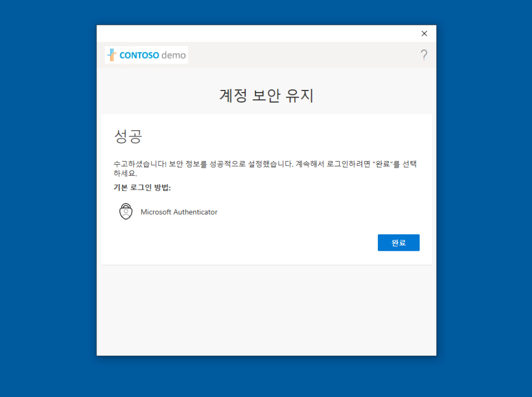
Task: Click the 기본 로그인 방법: label
Action: coord(142,187)
